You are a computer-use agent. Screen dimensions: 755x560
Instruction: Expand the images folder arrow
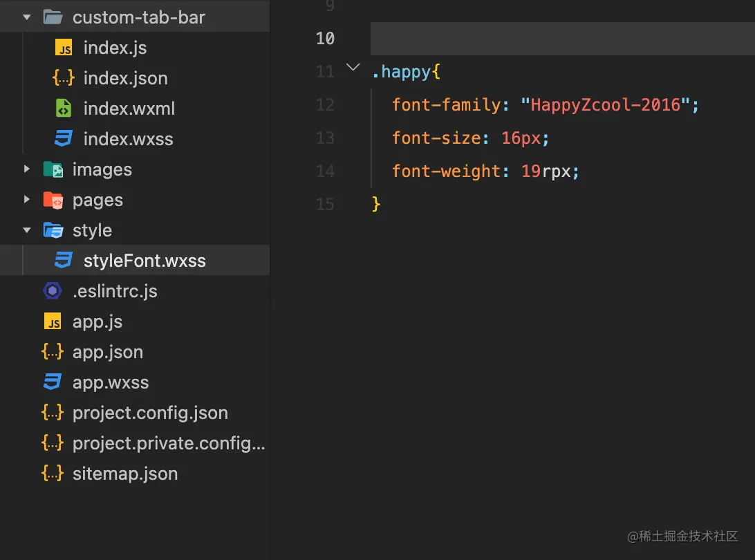(27, 169)
